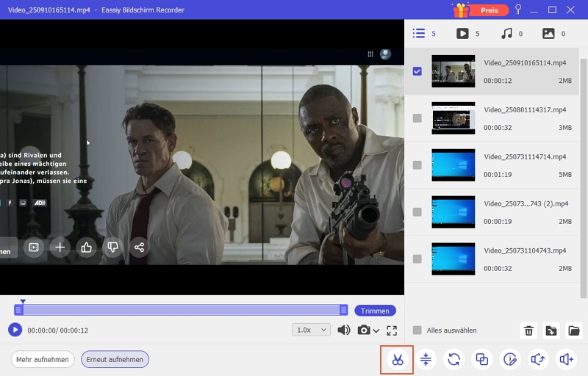Click the 5MB file size
Viewport: 588px width, 376px height.
click(565, 175)
